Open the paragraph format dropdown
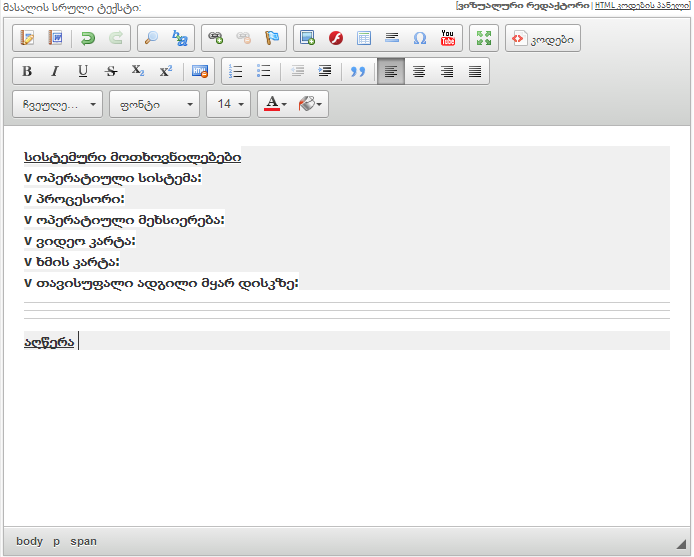 coord(58,104)
